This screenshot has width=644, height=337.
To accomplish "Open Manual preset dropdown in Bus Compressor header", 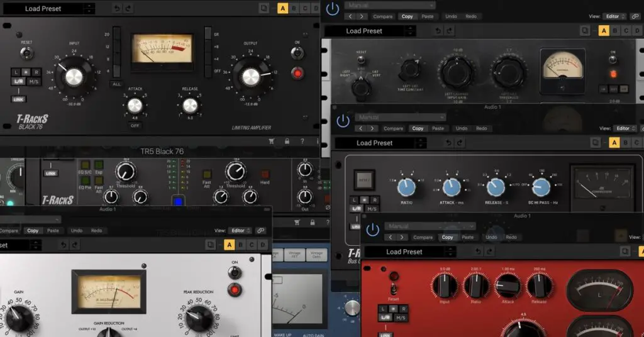I will coord(400,118).
